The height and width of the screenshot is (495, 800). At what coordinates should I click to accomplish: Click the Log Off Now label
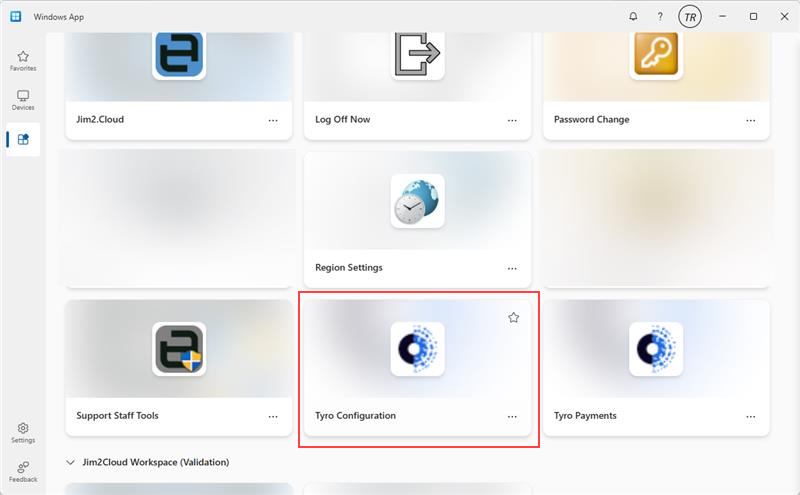342,119
